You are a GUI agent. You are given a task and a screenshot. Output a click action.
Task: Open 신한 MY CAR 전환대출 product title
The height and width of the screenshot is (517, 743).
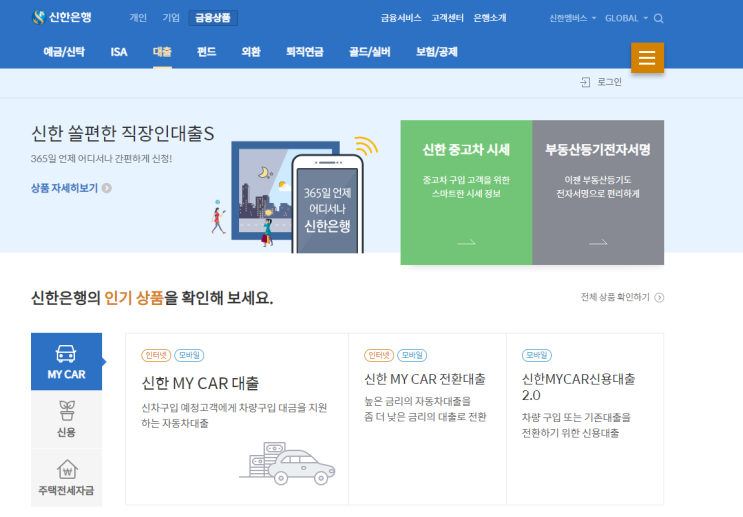pos(425,379)
